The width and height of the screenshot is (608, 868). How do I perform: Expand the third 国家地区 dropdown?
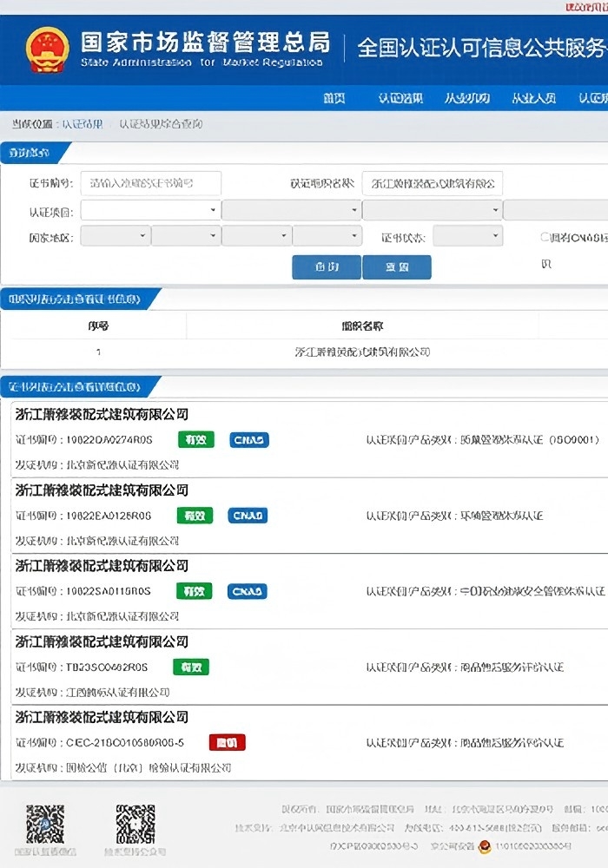point(256,236)
